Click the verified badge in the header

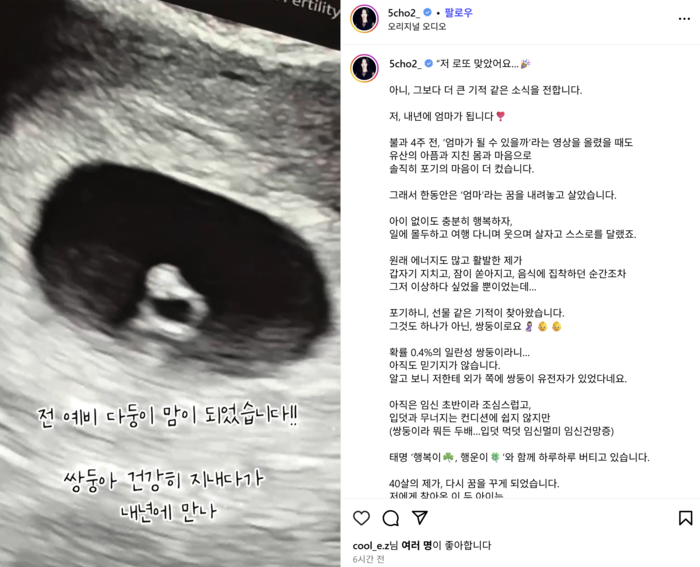[427, 13]
